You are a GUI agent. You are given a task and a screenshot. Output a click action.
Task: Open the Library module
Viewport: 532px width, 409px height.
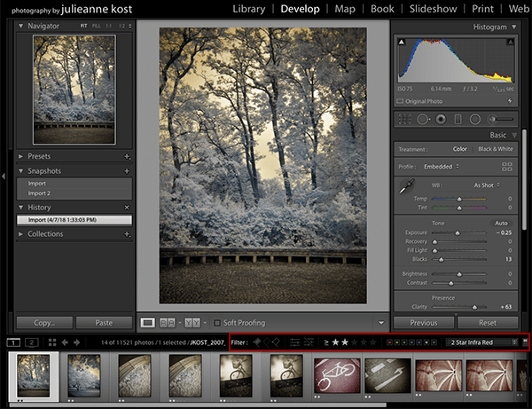click(x=248, y=9)
